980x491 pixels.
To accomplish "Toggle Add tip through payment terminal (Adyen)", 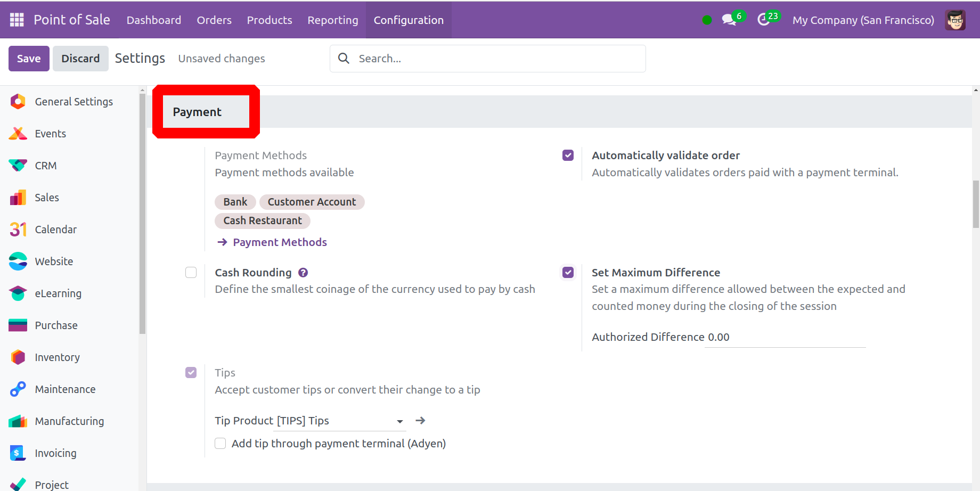I will point(220,444).
